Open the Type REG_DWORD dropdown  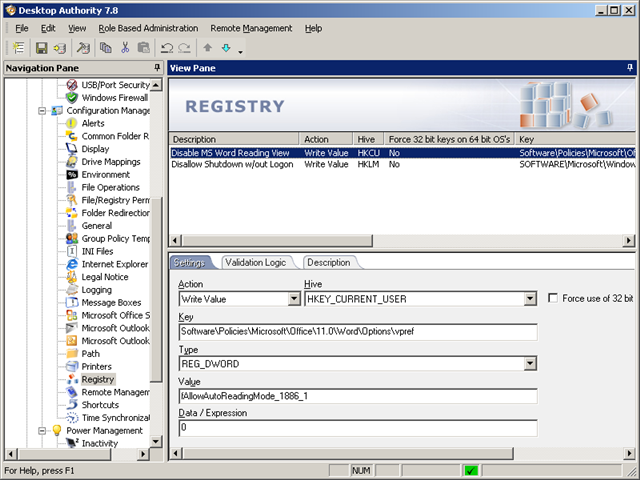530,364
